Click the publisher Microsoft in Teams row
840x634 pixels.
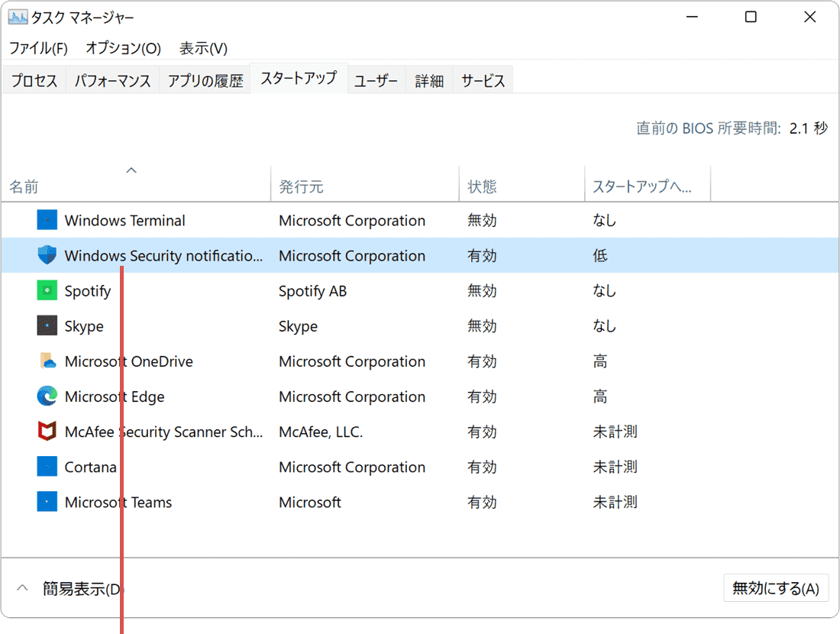[310, 502]
